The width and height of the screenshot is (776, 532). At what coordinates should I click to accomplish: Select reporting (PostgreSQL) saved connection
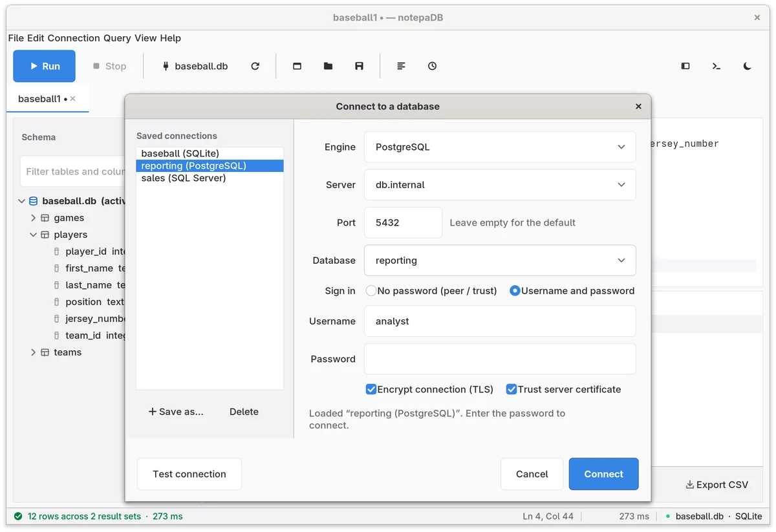(210, 165)
